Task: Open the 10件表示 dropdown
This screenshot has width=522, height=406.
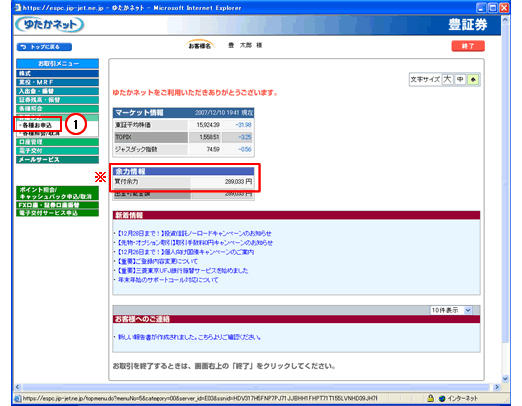Action: [451, 310]
